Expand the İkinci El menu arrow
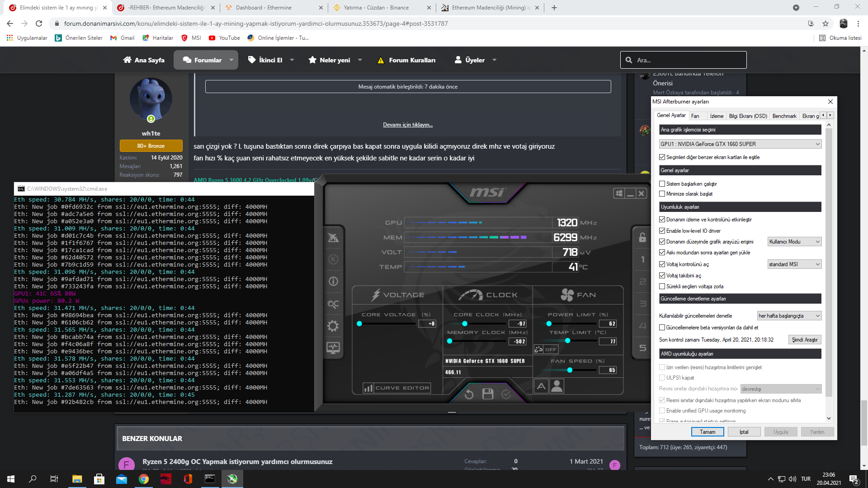Viewport: 868px width, 488px height. [292, 60]
